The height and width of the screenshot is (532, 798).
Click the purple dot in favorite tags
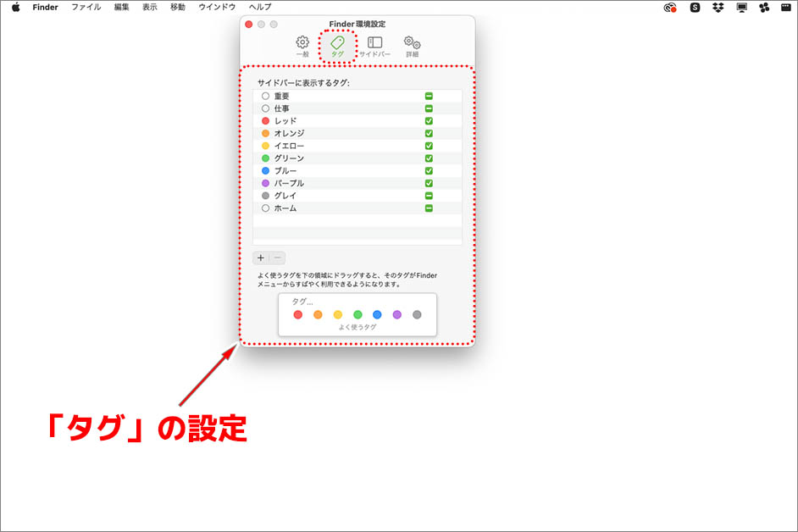pyautogui.click(x=397, y=314)
